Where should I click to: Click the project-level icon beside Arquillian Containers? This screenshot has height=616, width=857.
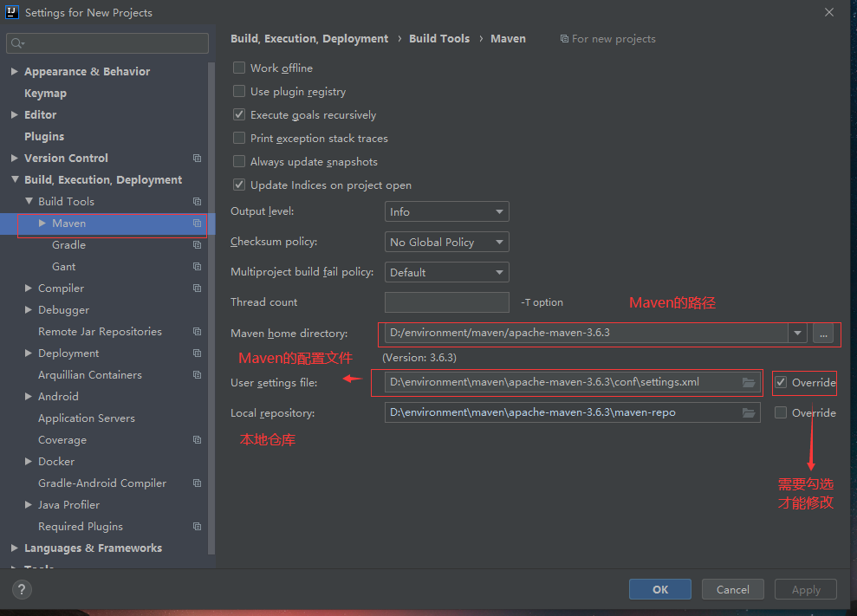click(x=198, y=375)
